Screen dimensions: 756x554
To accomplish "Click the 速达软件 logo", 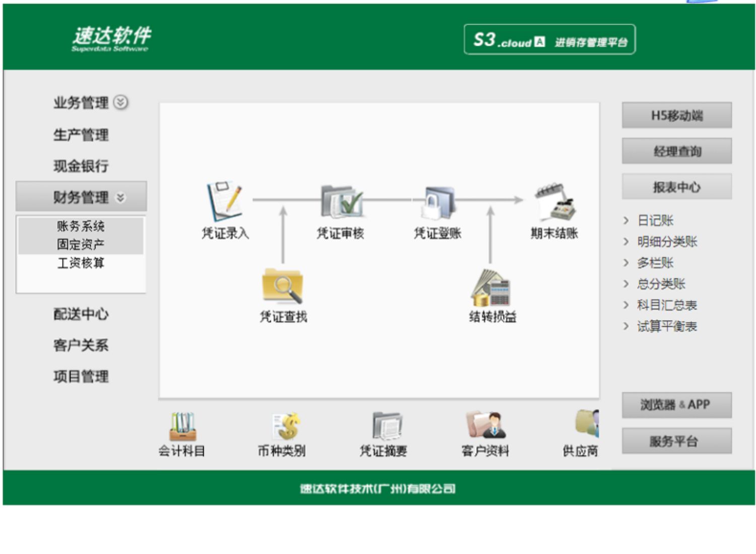I will click(x=111, y=38).
